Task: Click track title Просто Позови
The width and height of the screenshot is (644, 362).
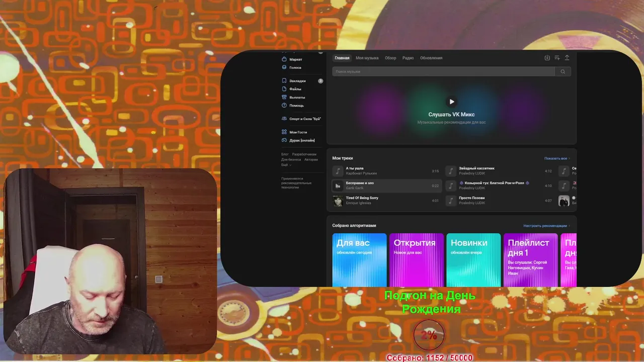Action: (x=472, y=198)
